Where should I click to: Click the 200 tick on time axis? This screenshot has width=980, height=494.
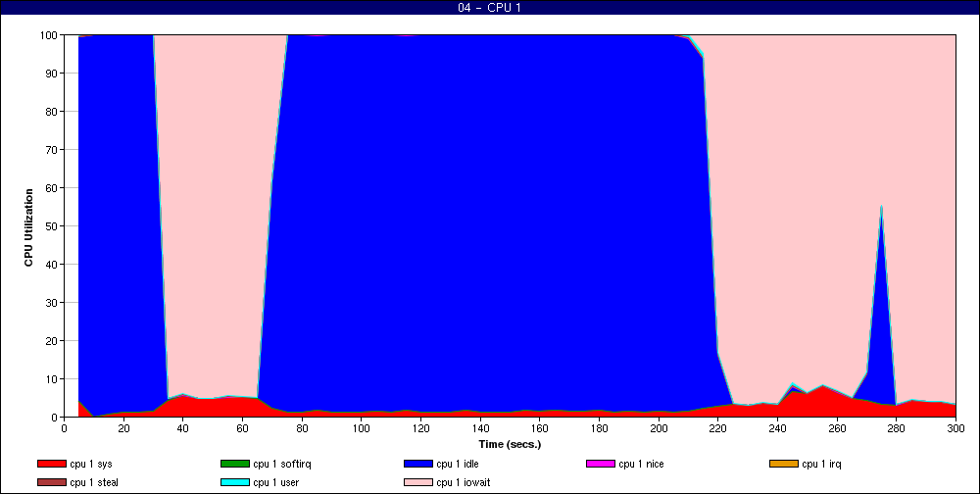pyautogui.click(x=659, y=428)
